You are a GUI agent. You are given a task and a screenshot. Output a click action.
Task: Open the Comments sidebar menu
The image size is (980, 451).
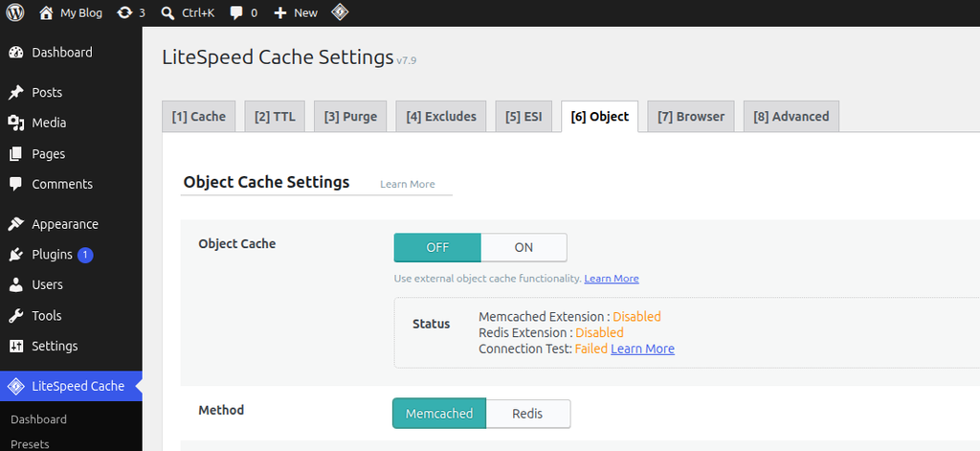(x=62, y=184)
